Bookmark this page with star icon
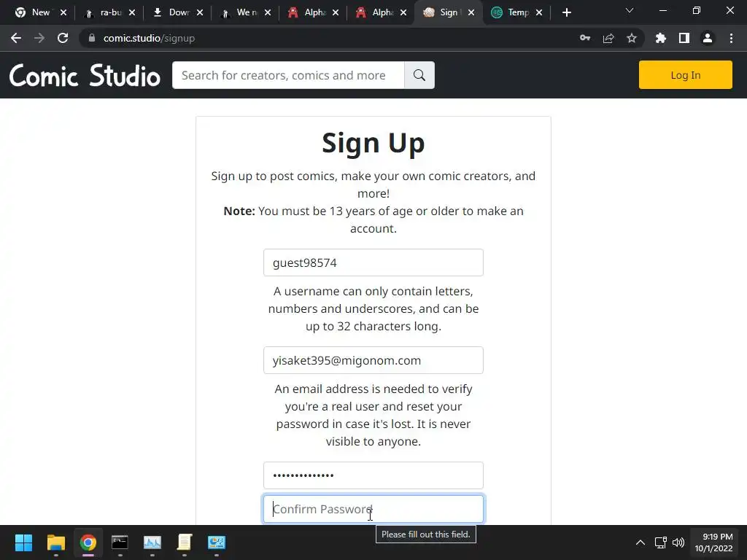Viewport: 747px width, 560px height. (x=632, y=38)
